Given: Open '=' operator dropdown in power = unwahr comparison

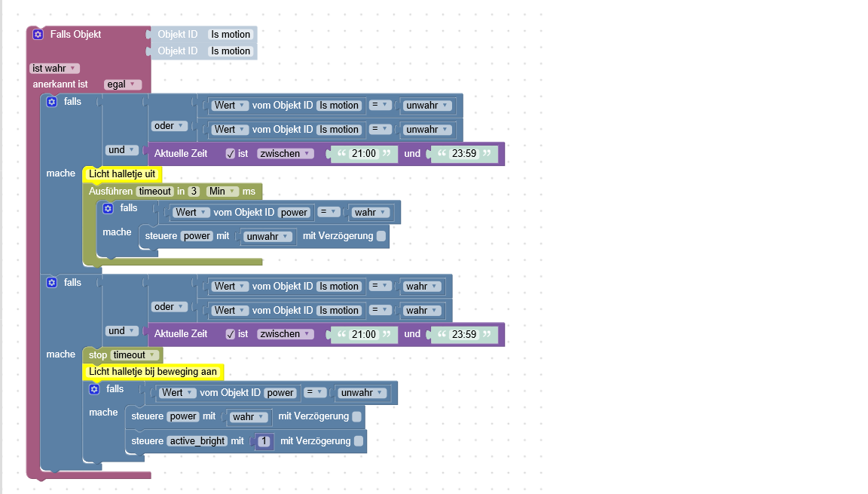Looking at the screenshot, I should 315,393.
